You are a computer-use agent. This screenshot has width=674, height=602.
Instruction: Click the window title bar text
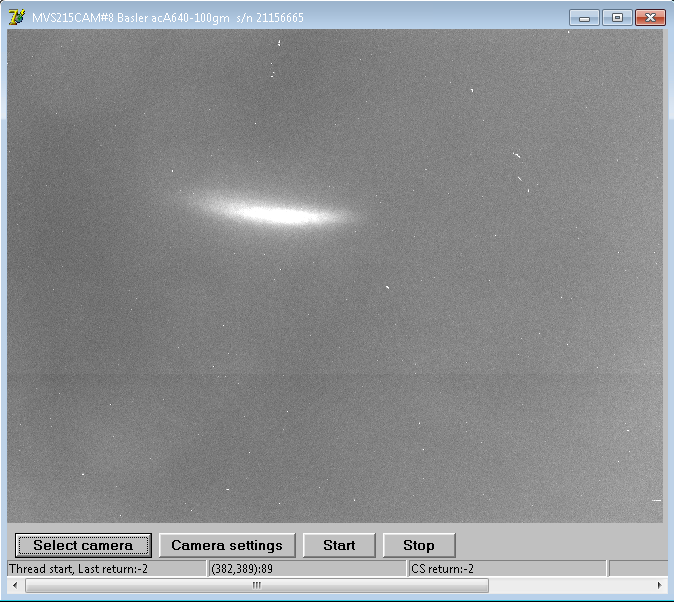pyautogui.click(x=168, y=17)
